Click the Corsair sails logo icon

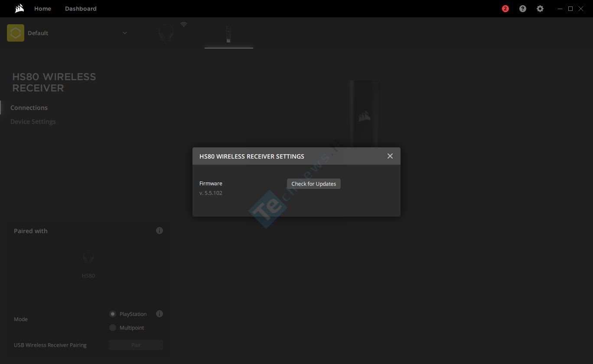(19, 9)
